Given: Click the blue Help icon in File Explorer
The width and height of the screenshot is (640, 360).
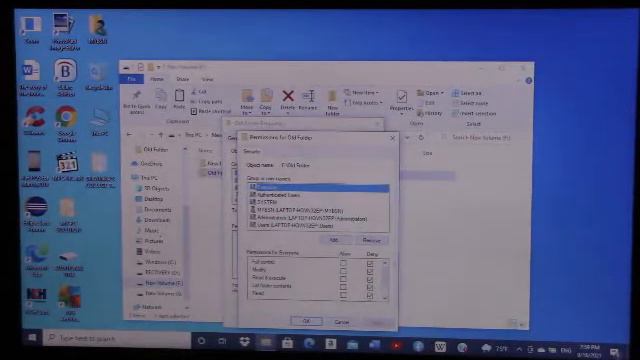Looking at the screenshot, I should (x=529, y=81).
